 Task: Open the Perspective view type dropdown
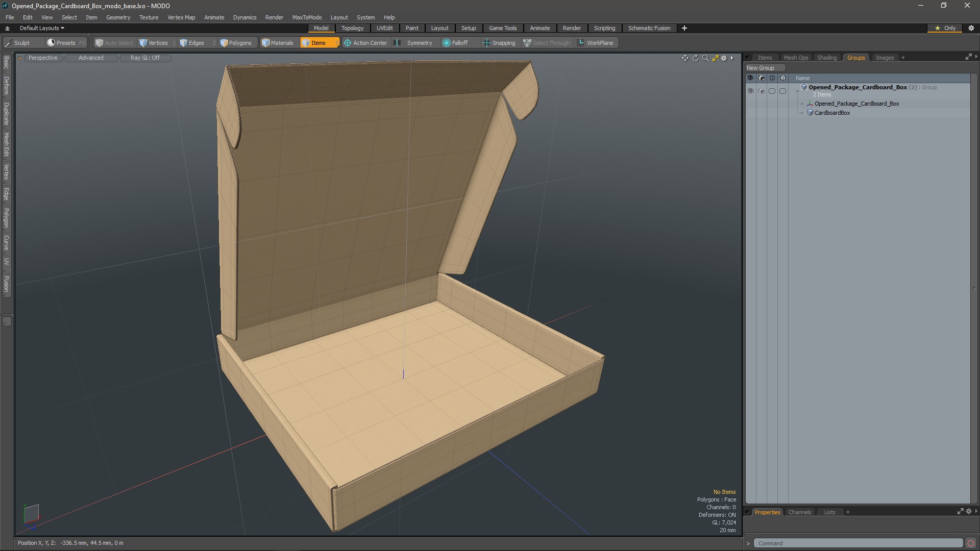coord(43,58)
